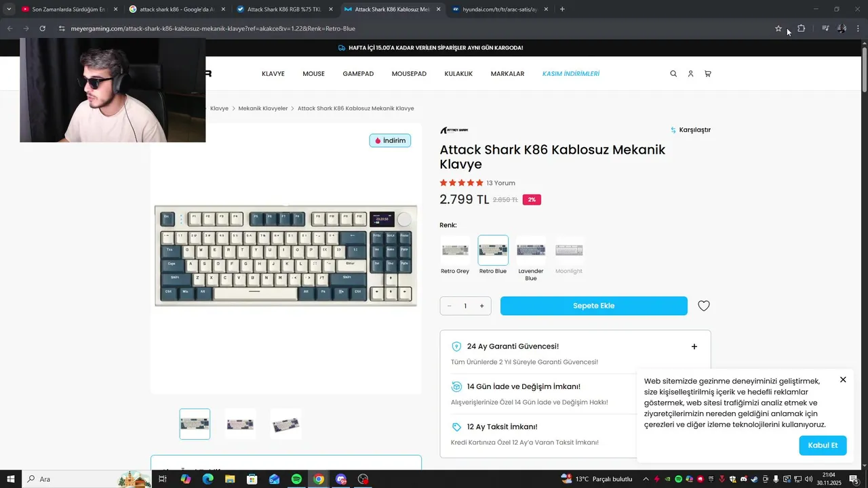Open Spotify from the Windows taskbar

pos(296,479)
